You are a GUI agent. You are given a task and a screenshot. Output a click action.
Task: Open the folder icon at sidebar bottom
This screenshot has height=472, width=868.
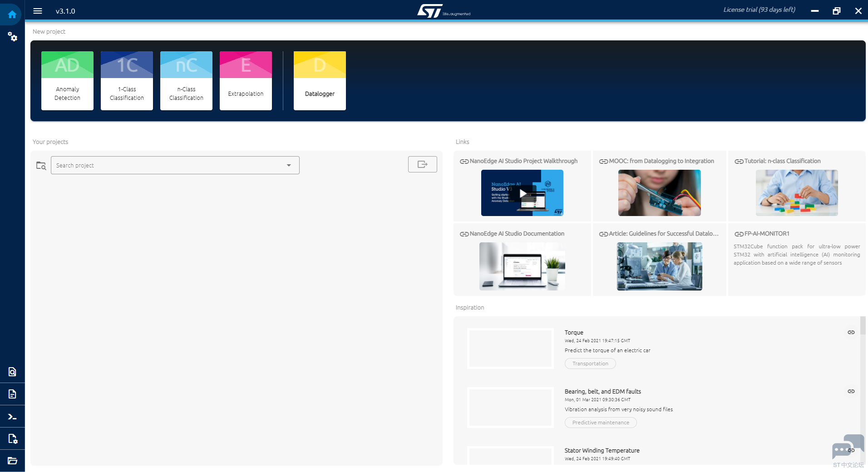pos(12,461)
